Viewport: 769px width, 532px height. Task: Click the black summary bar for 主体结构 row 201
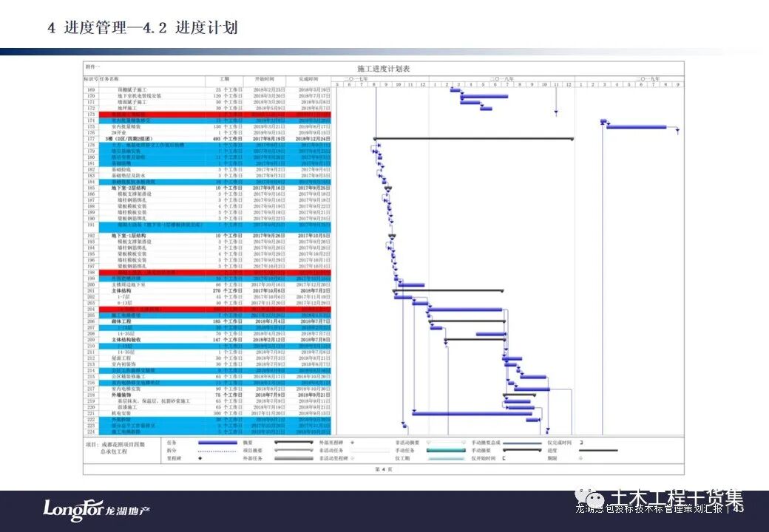[448, 290]
